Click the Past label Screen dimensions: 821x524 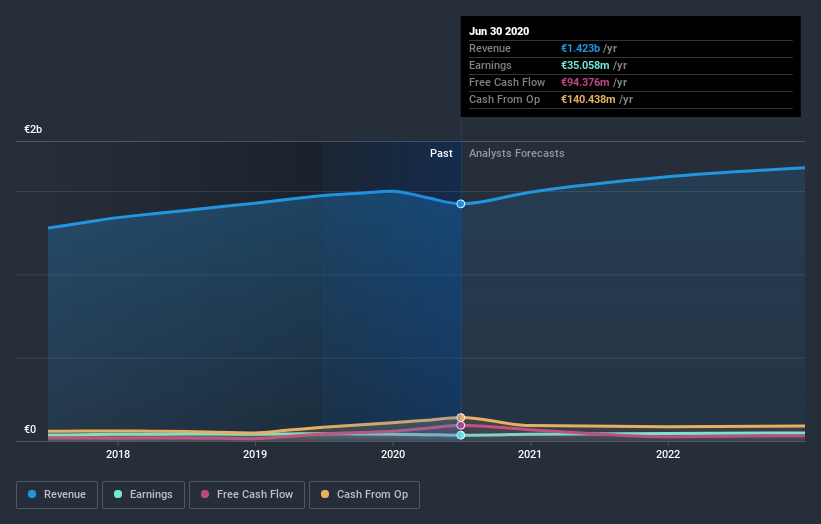pos(441,153)
